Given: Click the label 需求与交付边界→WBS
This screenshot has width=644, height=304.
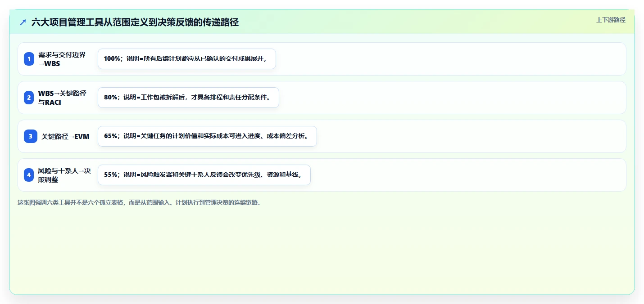Looking at the screenshot, I should coord(62,59).
